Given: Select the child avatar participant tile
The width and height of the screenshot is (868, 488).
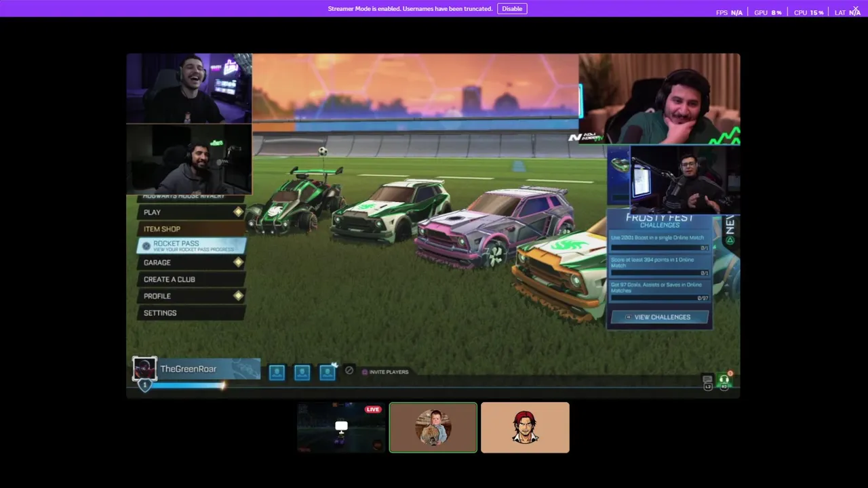Looking at the screenshot, I should (x=433, y=428).
